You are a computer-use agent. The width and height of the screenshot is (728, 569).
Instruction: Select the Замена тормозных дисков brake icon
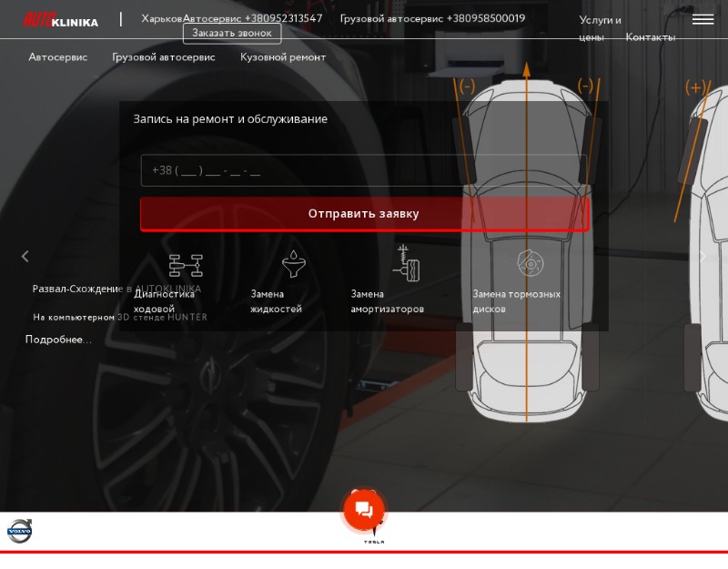pyautogui.click(x=531, y=263)
